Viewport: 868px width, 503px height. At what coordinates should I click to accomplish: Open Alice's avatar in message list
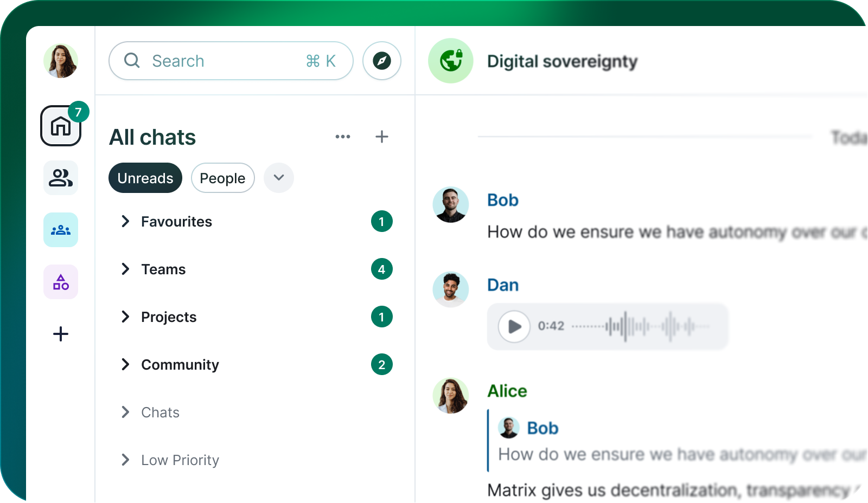(451, 396)
